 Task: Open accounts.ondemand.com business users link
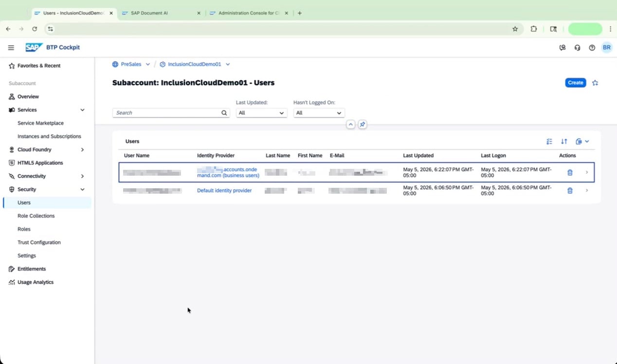[228, 172]
